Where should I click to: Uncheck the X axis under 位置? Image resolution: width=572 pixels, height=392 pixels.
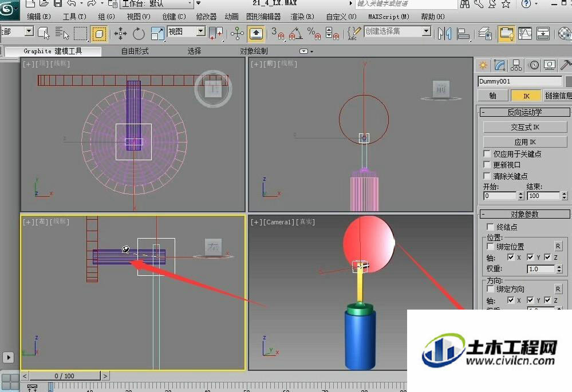[511, 258]
